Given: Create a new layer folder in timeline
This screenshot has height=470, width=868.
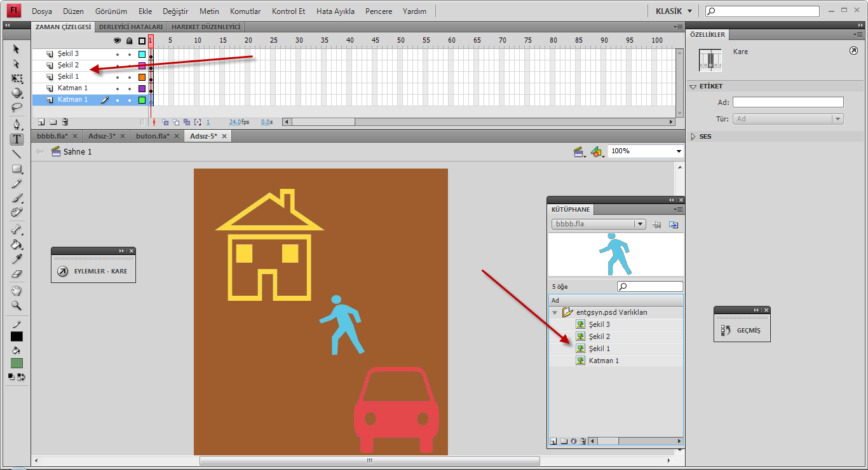Looking at the screenshot, I should pos(53,121).
